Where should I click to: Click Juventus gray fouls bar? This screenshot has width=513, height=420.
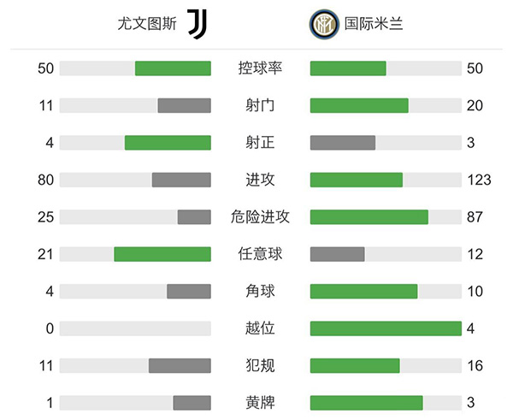tap(180, 365)
